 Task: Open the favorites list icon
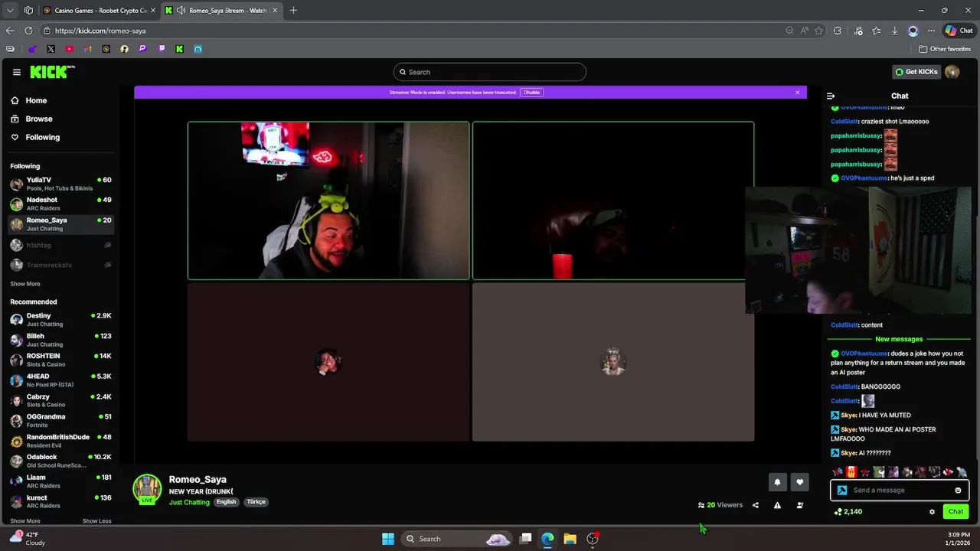coord(876,31)
